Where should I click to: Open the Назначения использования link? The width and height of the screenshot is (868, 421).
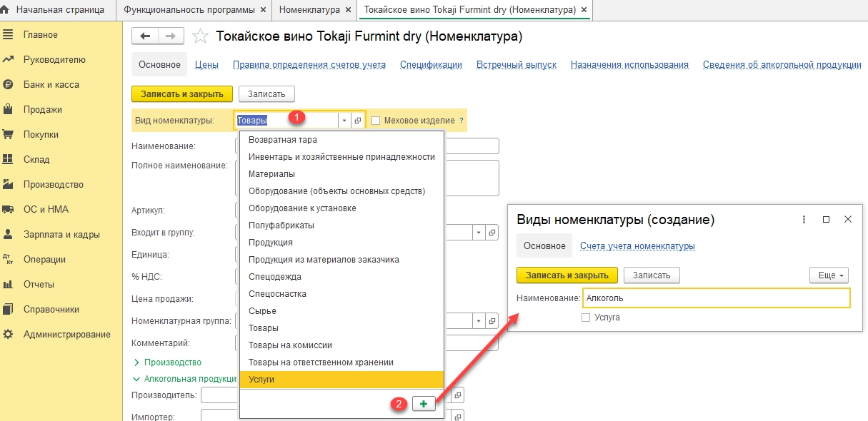tap(629, 64)
